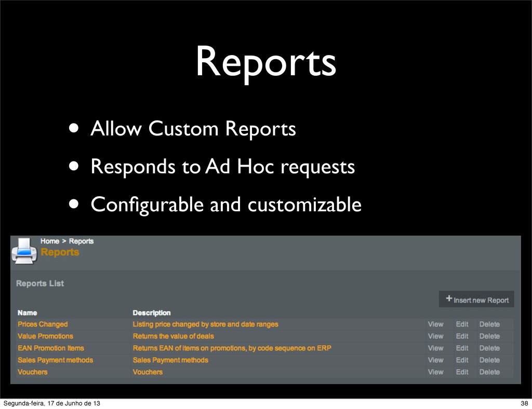This screenshot has width=532, height=409.
Task: Click the 'Allow Custom Reports' bullet
Action: coord(193,129)
